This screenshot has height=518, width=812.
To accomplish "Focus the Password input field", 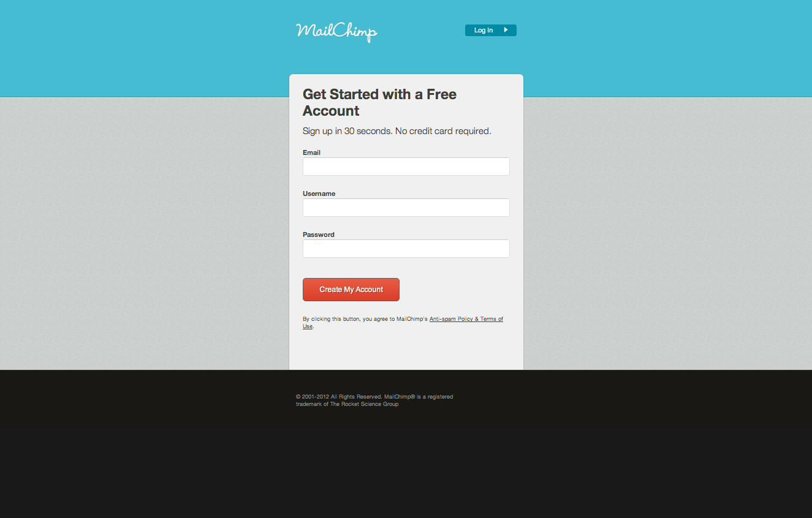I will [406, 249].
